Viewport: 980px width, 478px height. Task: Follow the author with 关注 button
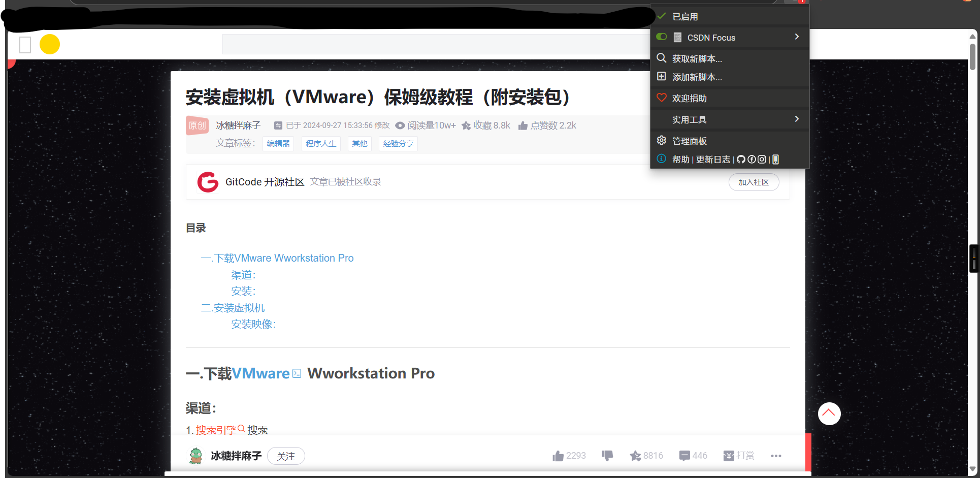click(286, 456)
